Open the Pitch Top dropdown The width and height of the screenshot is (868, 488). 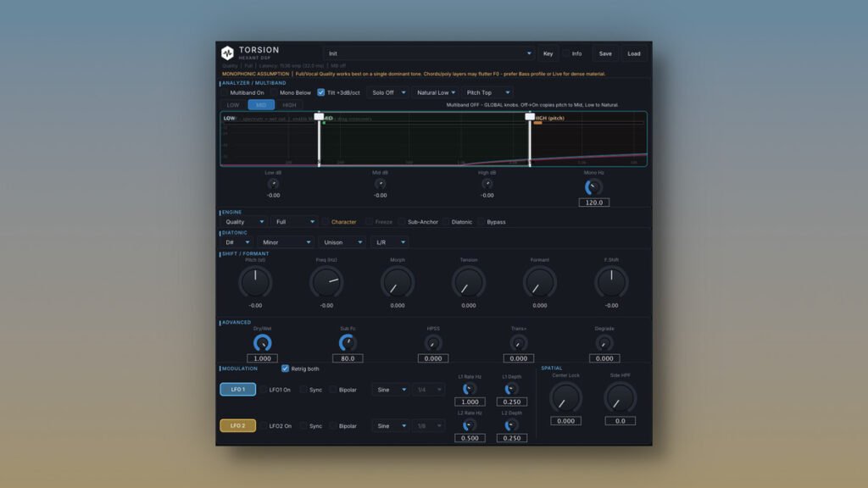pos(487,92)
